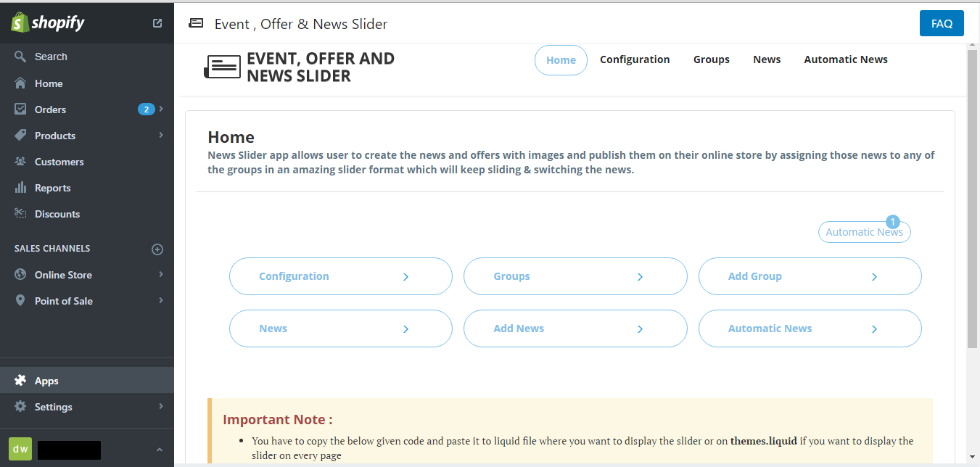Click the Orders count badge 2
The image size is (980, 467).
[x=147, y=109]
